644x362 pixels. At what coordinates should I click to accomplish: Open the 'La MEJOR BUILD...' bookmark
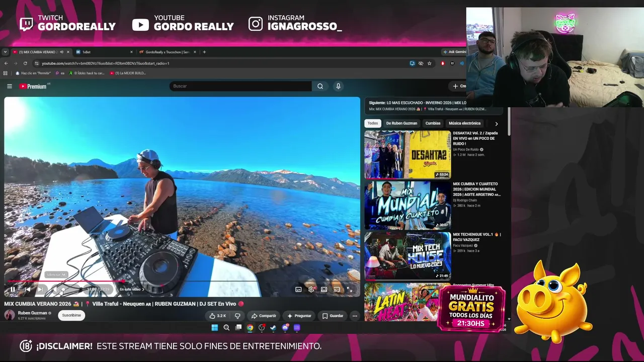(128, 73)
